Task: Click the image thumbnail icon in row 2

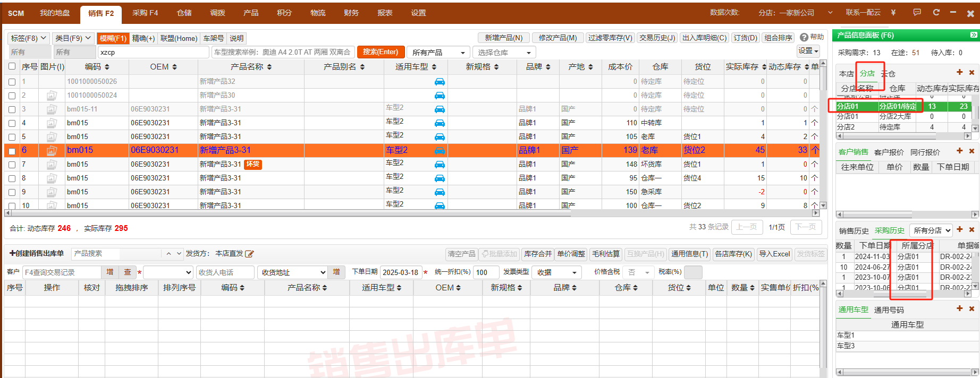Action: [x=52, y=96]
